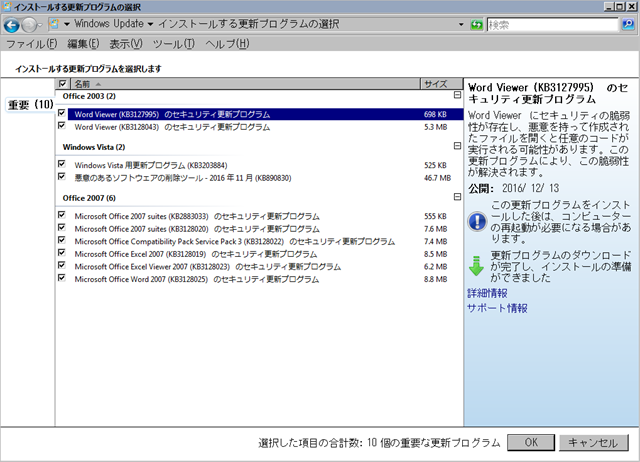Click the Windows Update icon in address bar
The height and width of the screenshot is (462, 640).
tap(54, 24)
